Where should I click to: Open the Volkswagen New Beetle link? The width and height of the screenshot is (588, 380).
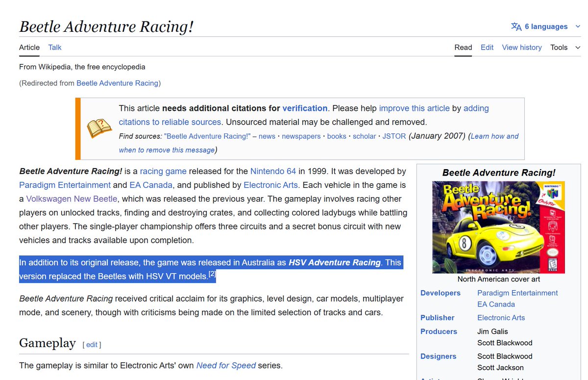(72, 199)
